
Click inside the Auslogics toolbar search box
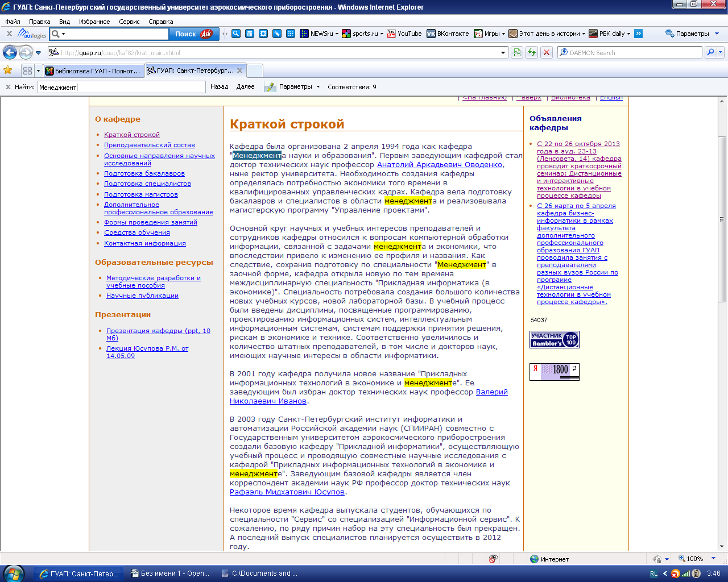click(117, 34)
